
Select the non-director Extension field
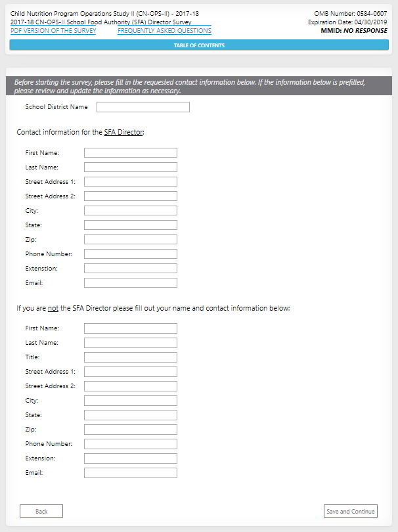(x=131, y=458)
